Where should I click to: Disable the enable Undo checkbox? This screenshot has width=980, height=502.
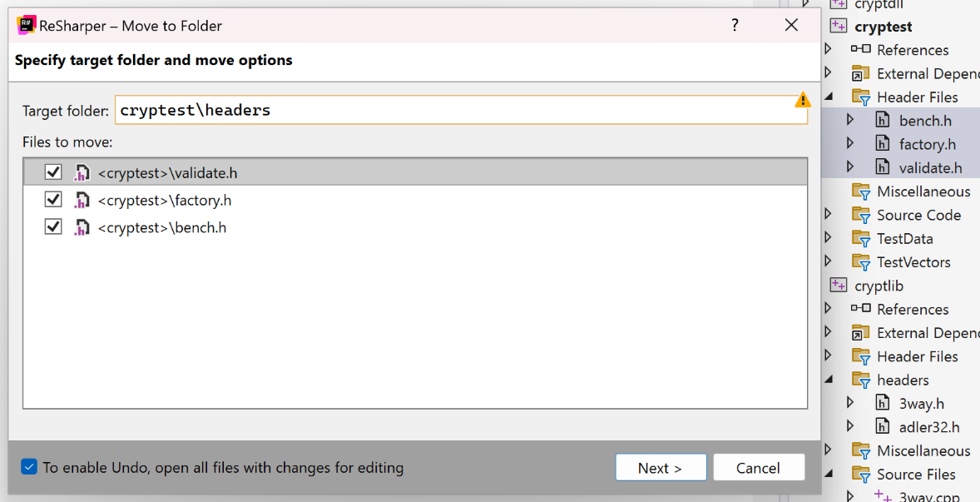(29, 467)
